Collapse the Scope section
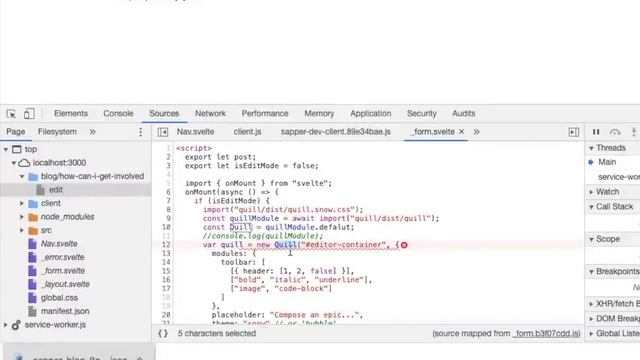The image size is (640, 360). tap(591, 239)
